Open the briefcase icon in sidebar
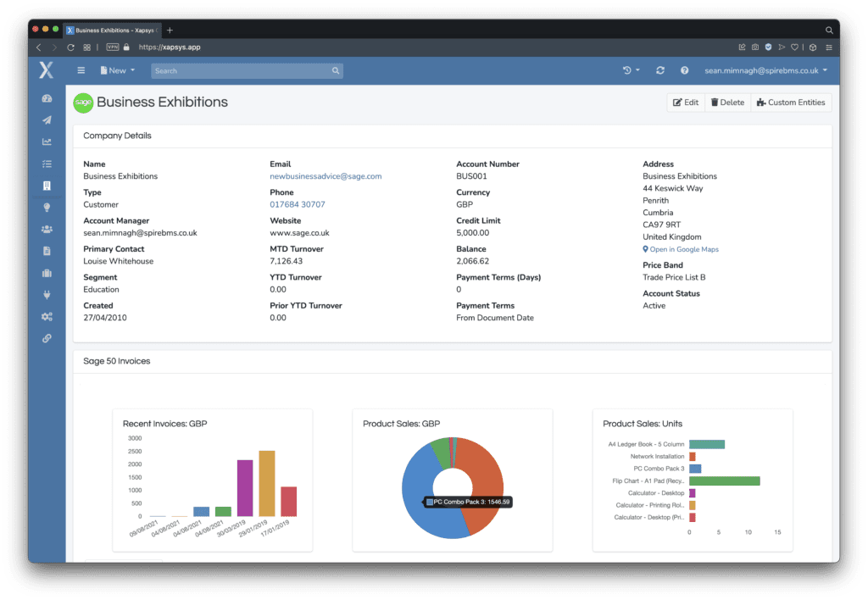Screen dimensions: 868x600 pos(47,273)
